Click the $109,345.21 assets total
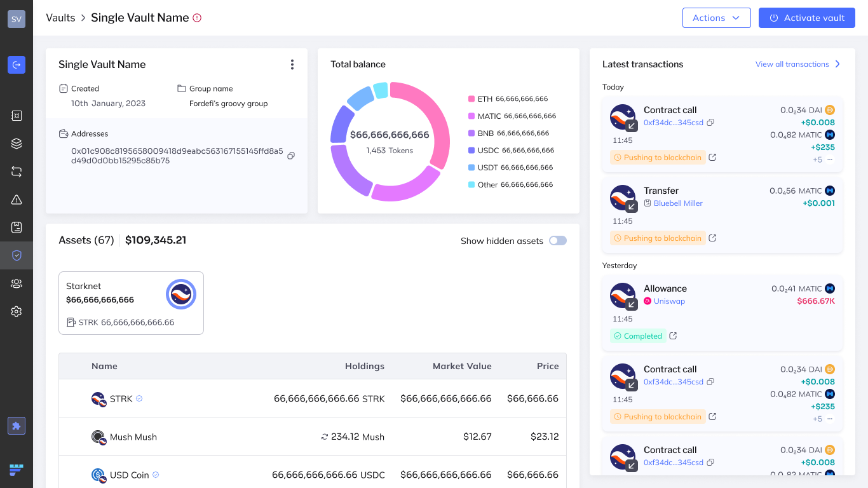 click(x=156, y=240)
